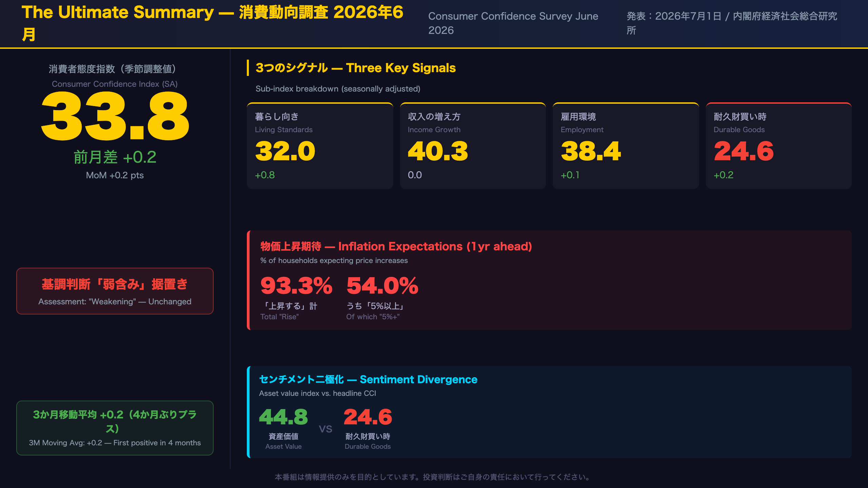Click the release line '発表：2026年7月1日 / 内閣府経済社会総合研究所'
Screen dimensions: 868x488
[x=732, y=23]
